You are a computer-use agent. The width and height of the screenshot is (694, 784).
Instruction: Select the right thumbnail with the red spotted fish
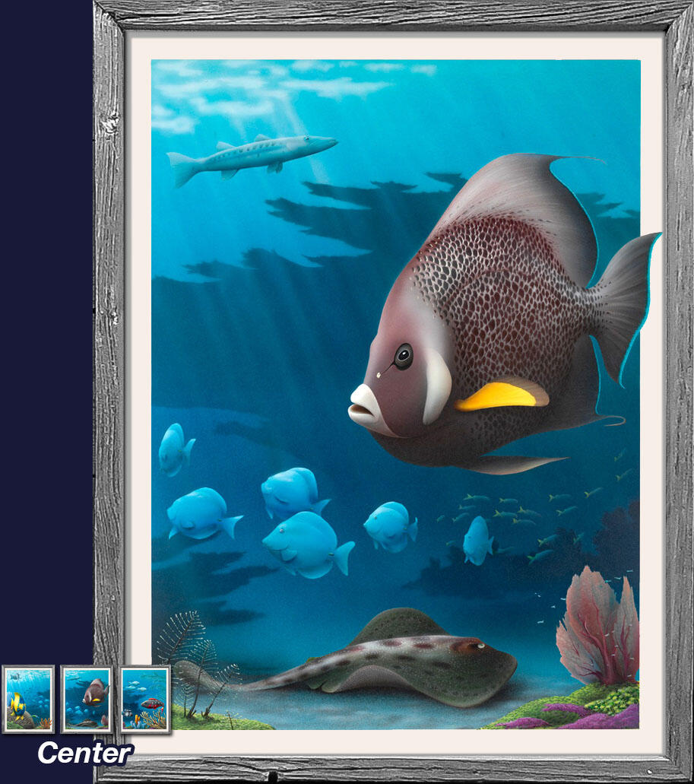(145, 699)
